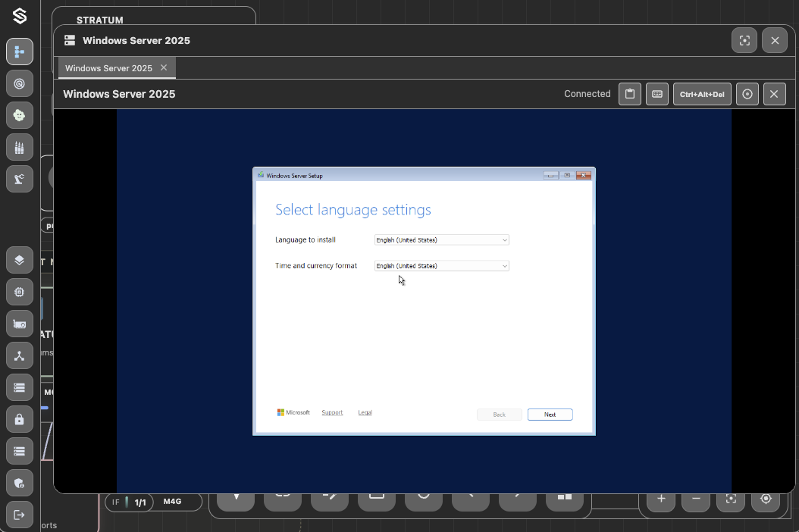Click the Select language settings heading

[x=353, y=210]
